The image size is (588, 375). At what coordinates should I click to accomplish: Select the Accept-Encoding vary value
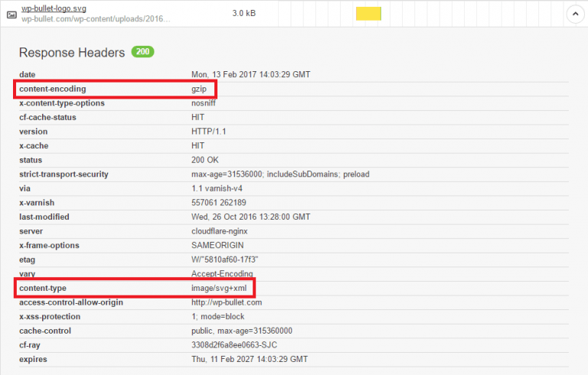pos(222,274)
